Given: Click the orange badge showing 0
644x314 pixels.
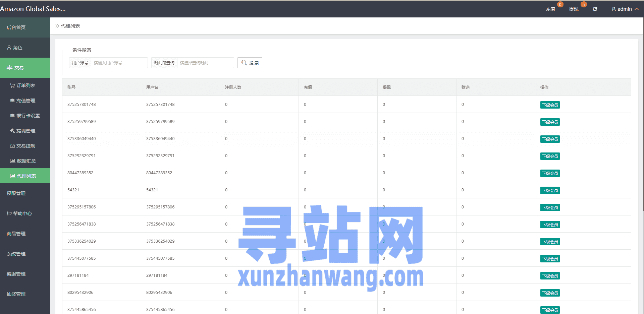Looking at the screenshot, I should point(560,5).
